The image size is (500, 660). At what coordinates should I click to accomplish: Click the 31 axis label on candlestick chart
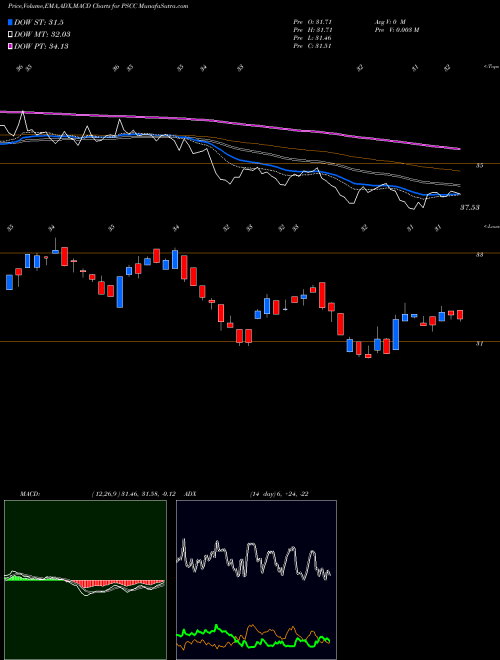point(479,344)
